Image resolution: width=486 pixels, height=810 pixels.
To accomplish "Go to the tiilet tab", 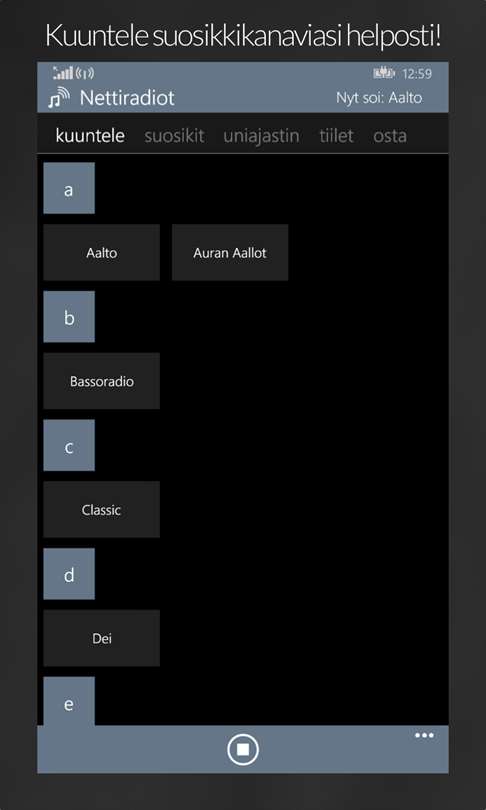I will [x=336, y=136].
